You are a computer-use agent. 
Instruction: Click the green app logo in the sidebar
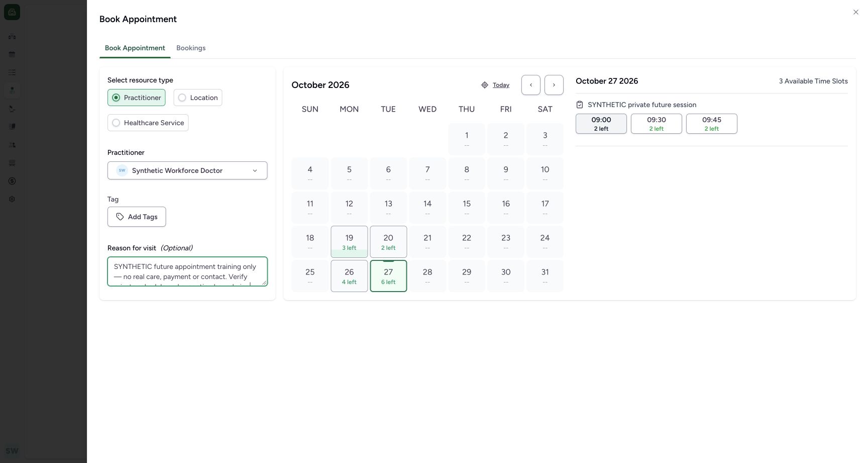tap(12, 12)
